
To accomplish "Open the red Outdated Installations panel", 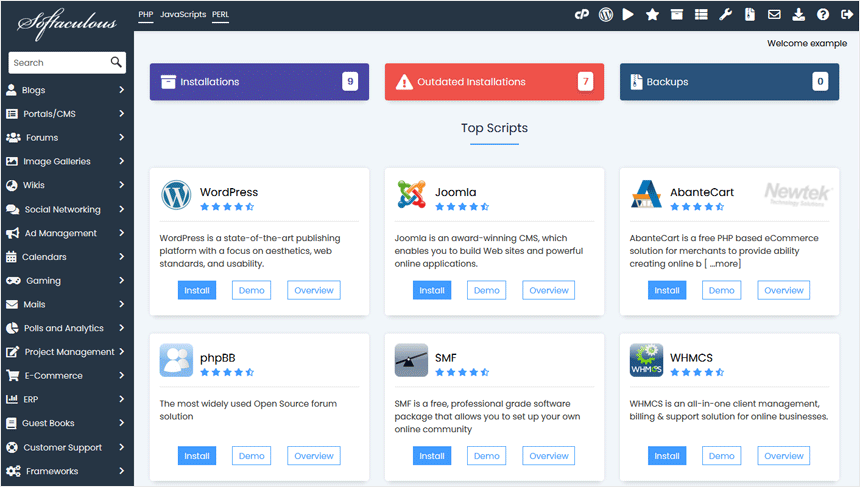I will pos(494,82).
